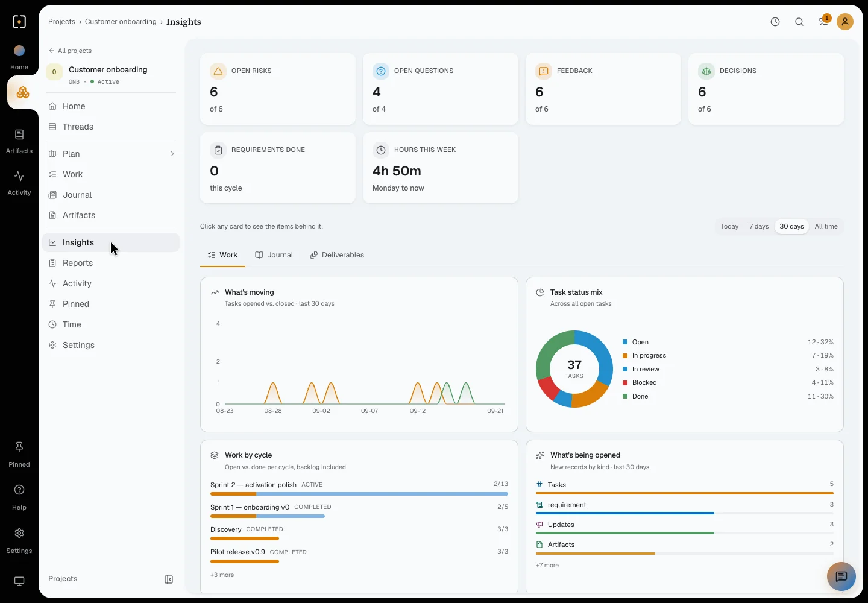Collapse sidebar using the panel icon
The image size is (868, 603).
tap(169, 579)
